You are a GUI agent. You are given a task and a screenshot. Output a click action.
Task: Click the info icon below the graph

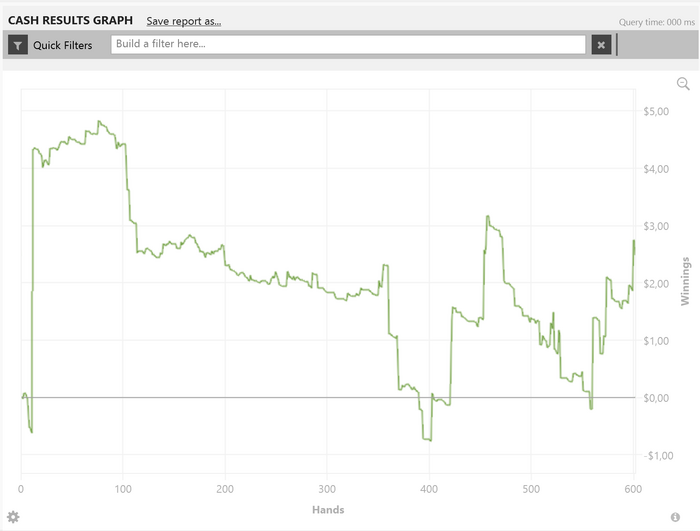(675, 517)
